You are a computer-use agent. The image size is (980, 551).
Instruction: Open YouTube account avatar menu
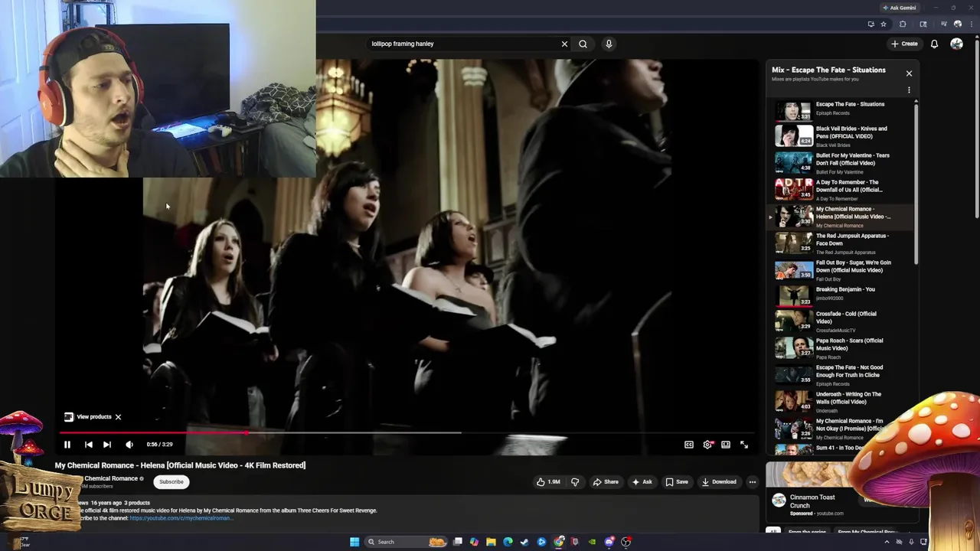tap(956, 44)
